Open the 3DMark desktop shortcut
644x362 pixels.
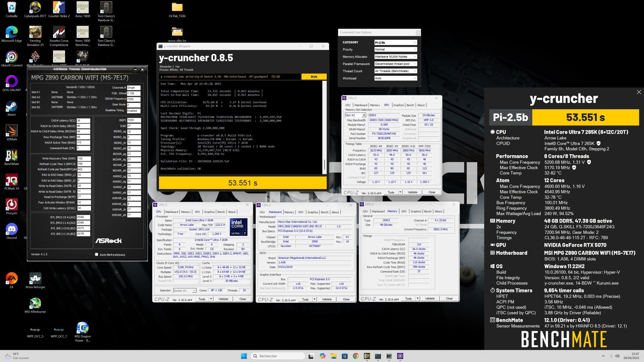(x=11, y=132)
